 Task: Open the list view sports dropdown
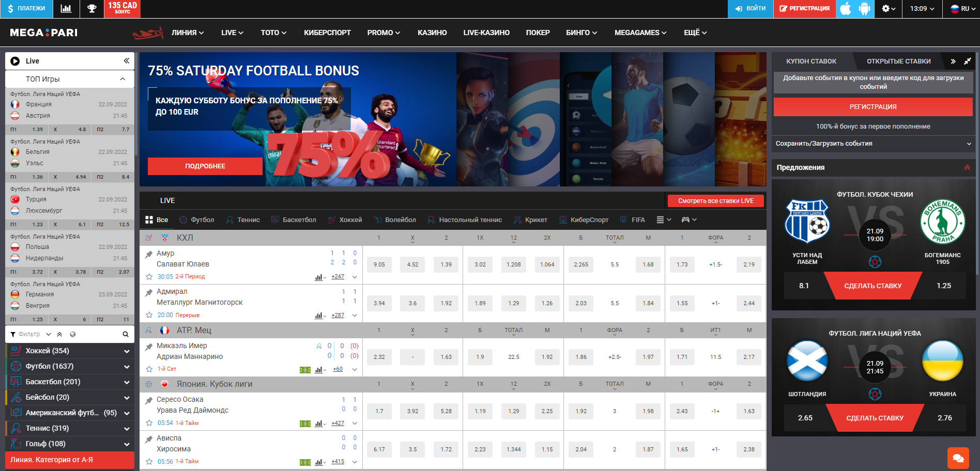point(664,219)
